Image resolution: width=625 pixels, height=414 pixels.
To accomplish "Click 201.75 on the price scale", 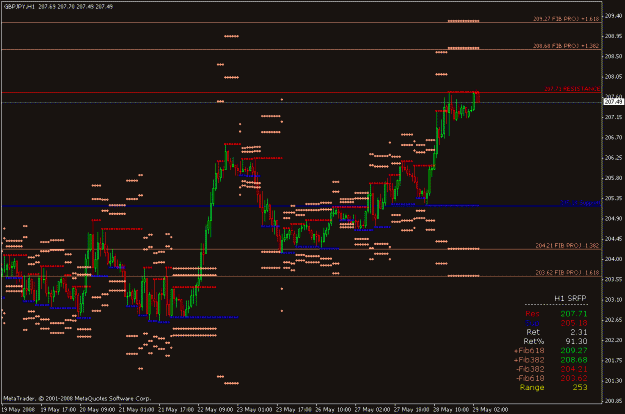I will coord(613,360).
